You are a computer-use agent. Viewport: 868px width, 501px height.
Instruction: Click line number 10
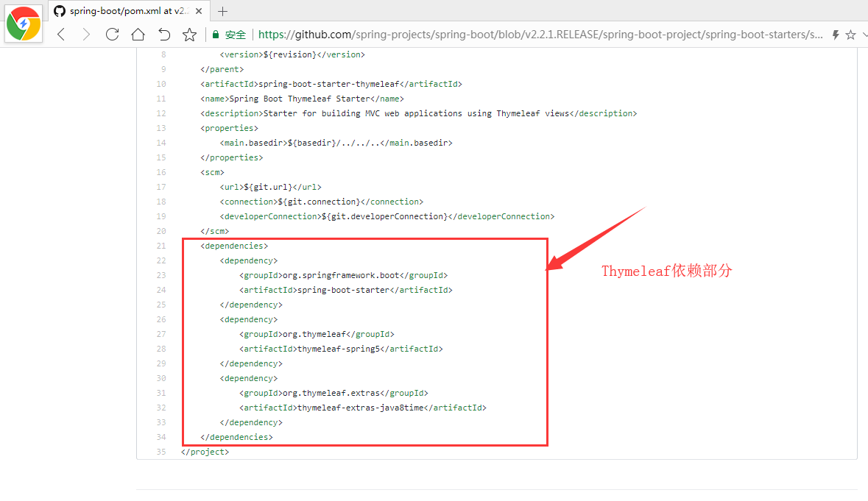click(161, 84)
